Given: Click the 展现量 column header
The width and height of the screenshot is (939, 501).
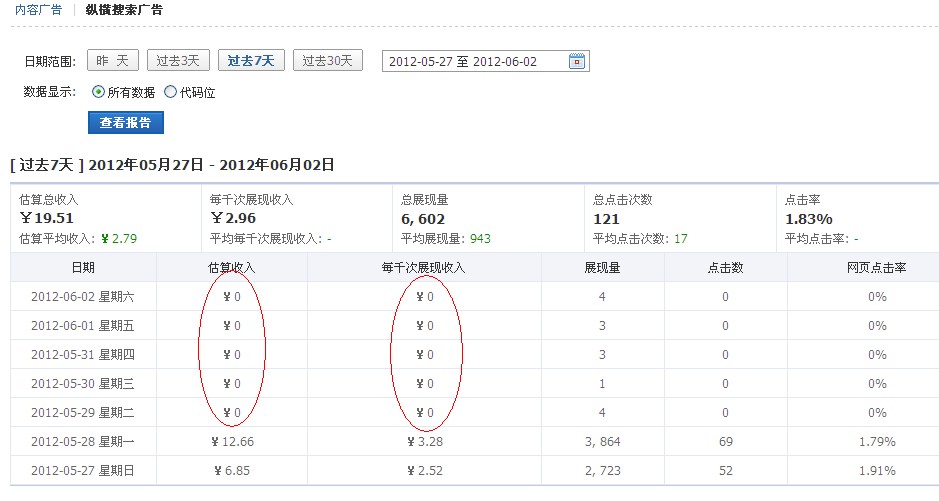Looking at the screenshot, I should [602, 268].
